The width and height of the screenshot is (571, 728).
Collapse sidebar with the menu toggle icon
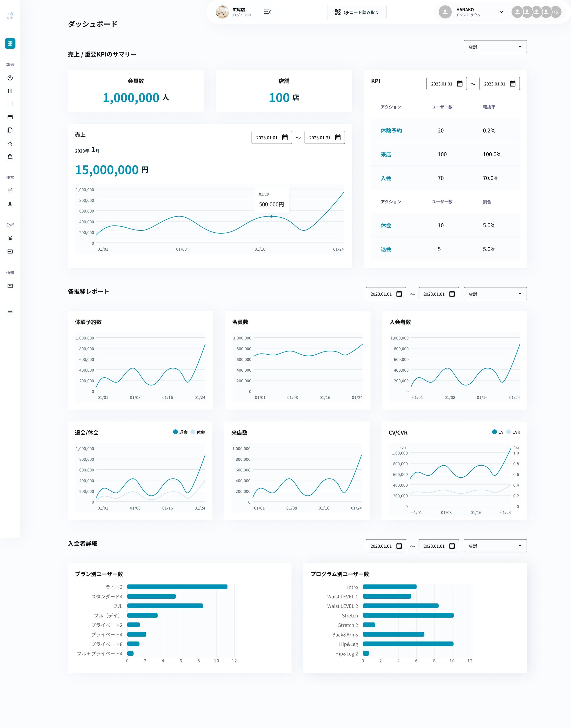pyautogui.click(x=267, y=12)
